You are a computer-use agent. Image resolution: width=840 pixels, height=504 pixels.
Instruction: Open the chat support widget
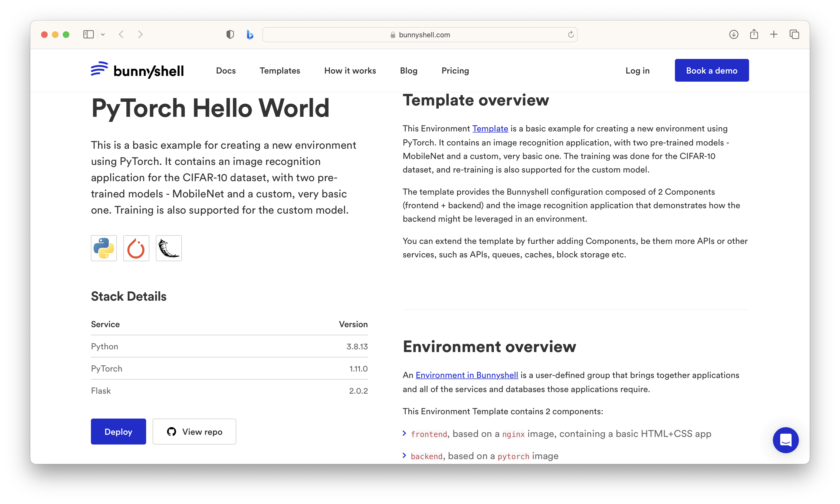785,440
